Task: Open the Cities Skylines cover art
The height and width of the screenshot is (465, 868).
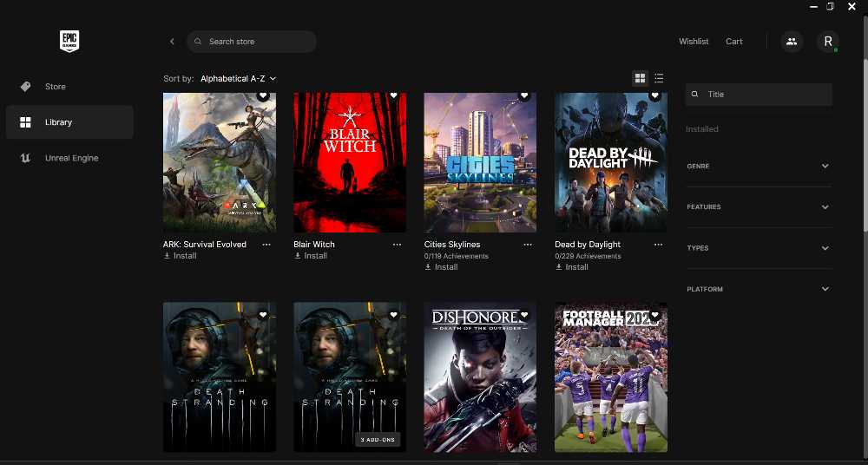Action: tap(481, 163)
